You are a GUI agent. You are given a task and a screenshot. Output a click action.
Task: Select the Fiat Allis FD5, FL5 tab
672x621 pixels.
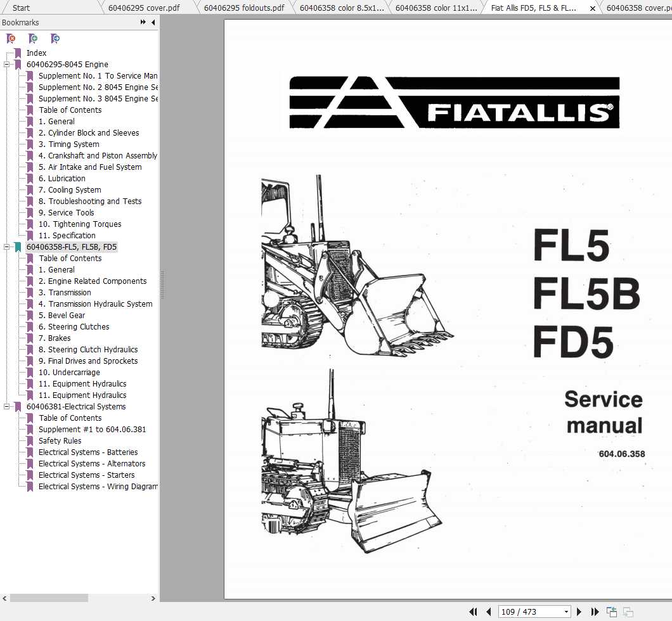[533, 8]
